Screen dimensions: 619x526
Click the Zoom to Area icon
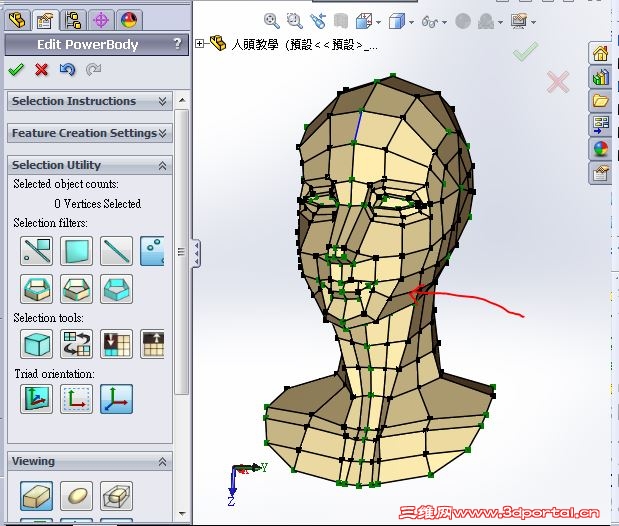(294, 21)
